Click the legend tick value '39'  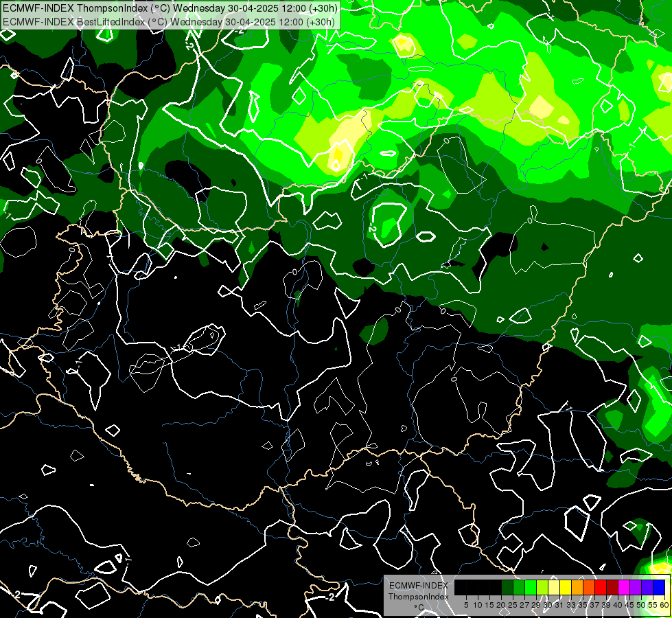[x=606, y=605]
